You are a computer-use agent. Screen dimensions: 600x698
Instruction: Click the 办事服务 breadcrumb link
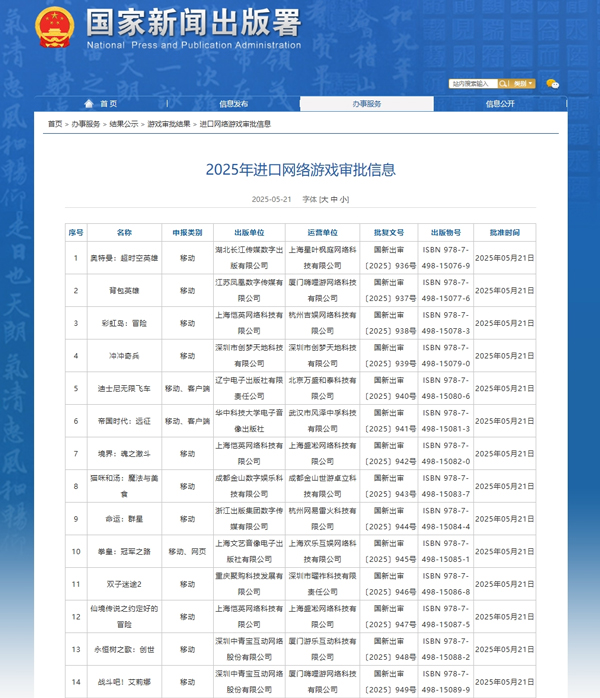tap(85, 124)
